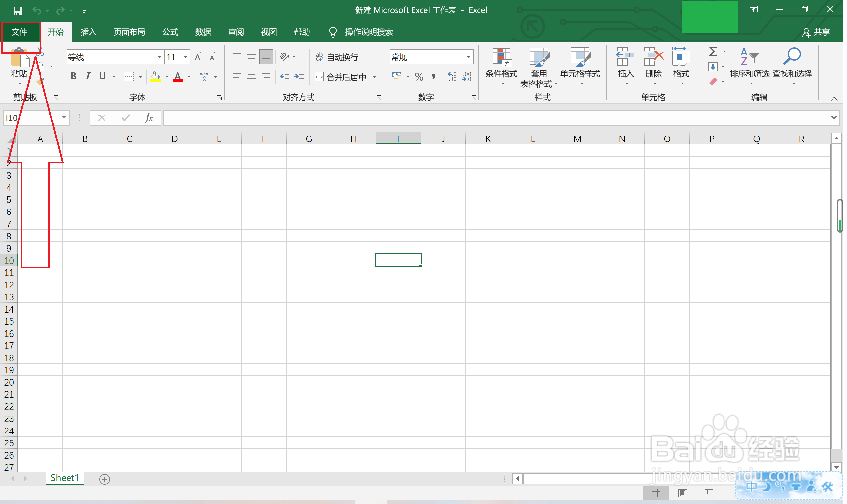Open the 文件 (File) tab

[x=19, y=32]
